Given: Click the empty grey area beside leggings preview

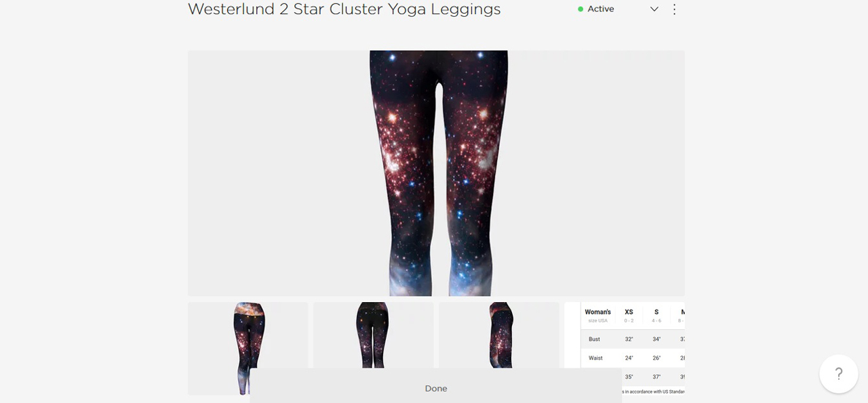Looking at the screenshot, I should (278, 173).
